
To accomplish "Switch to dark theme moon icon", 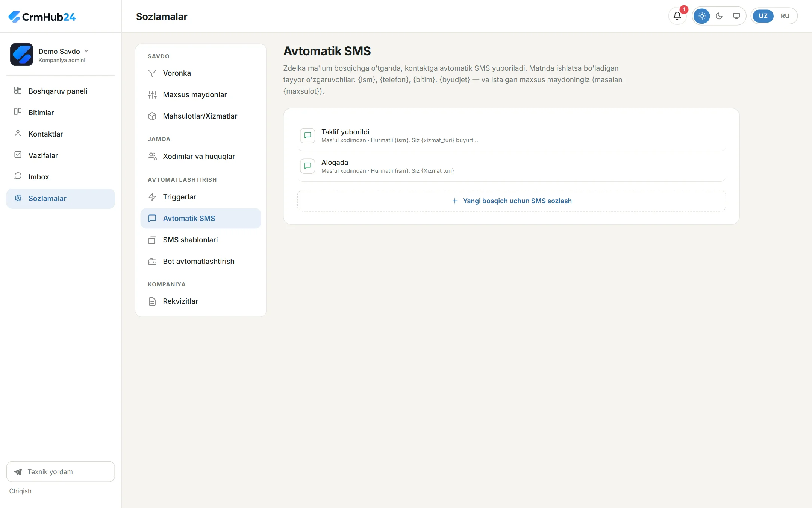I will (719, 16).
